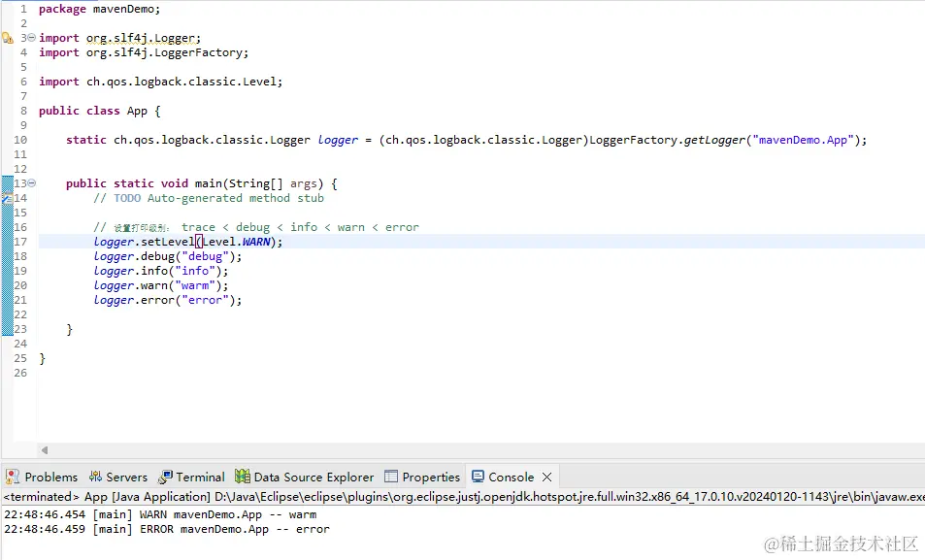Click the ERROR console output line
Screen dimensions: 925x560
(167, 529)
